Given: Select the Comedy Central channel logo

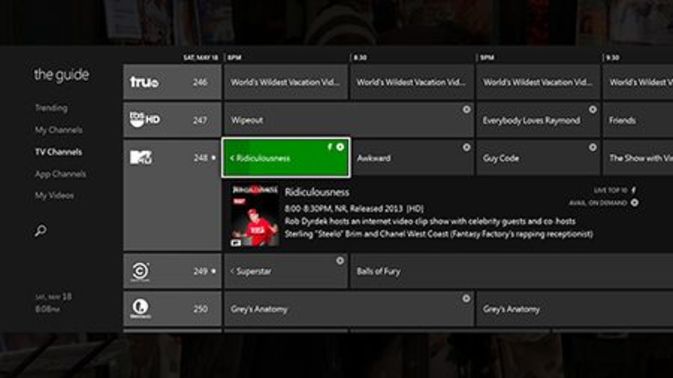Looking at the screenshot, I should [x=140, y=271].
